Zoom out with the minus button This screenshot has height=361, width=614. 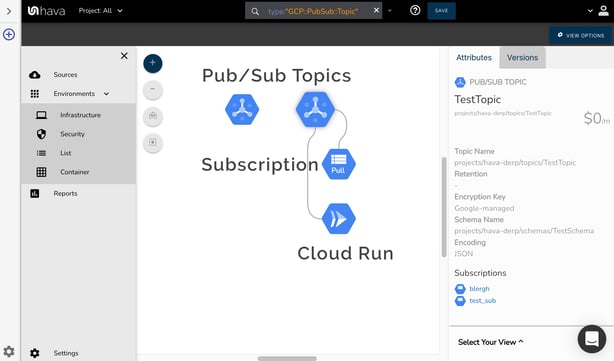[153, 90]
